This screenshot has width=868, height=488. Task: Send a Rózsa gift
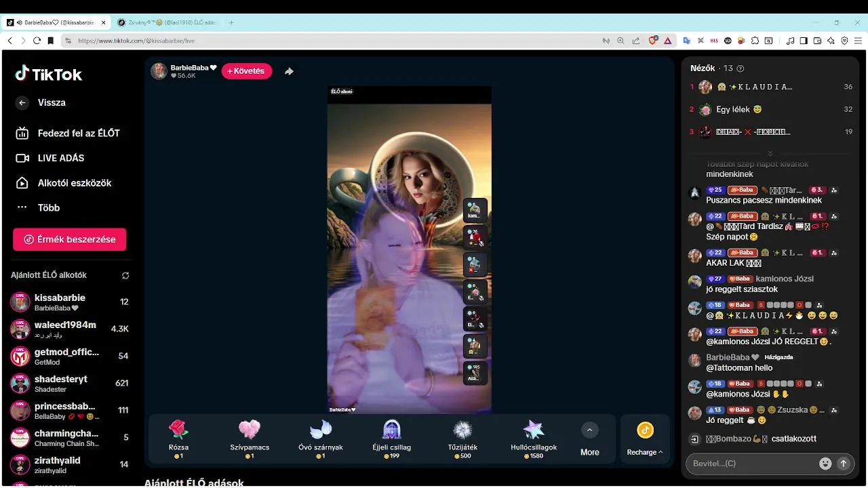pyautogui.click(x=178, y=439)
